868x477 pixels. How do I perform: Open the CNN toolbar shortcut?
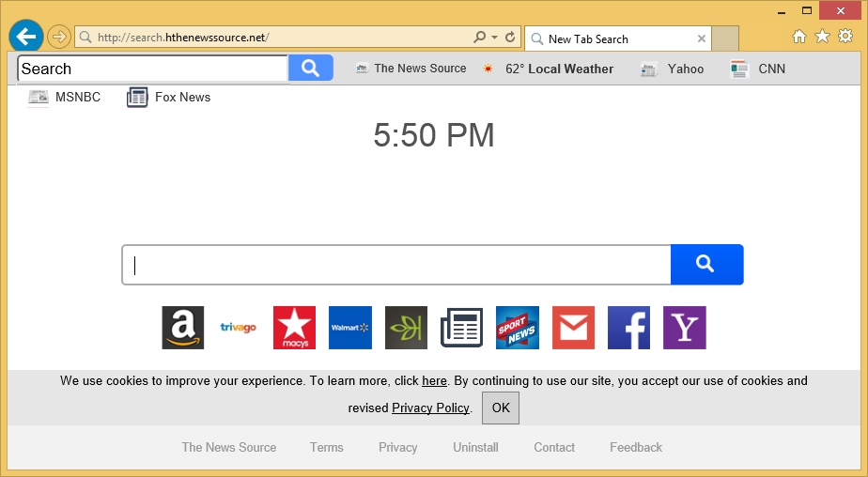pos(758,69)
